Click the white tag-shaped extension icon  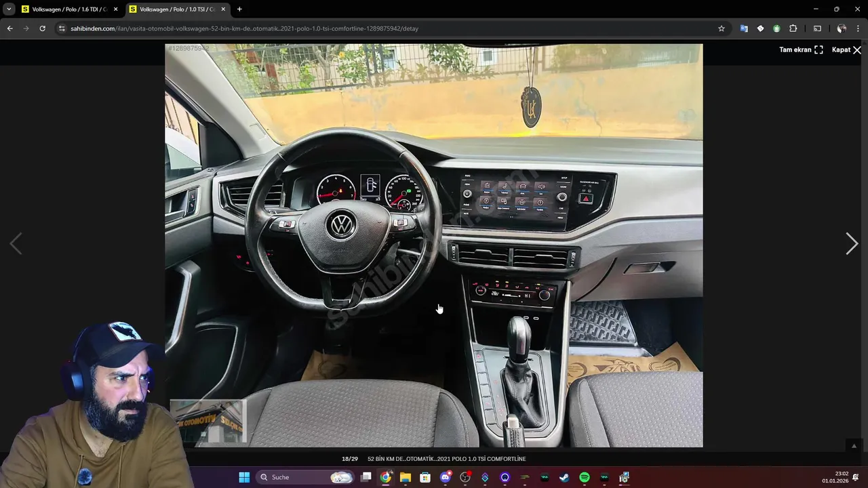pyautogui.click(x=760, y=28)
